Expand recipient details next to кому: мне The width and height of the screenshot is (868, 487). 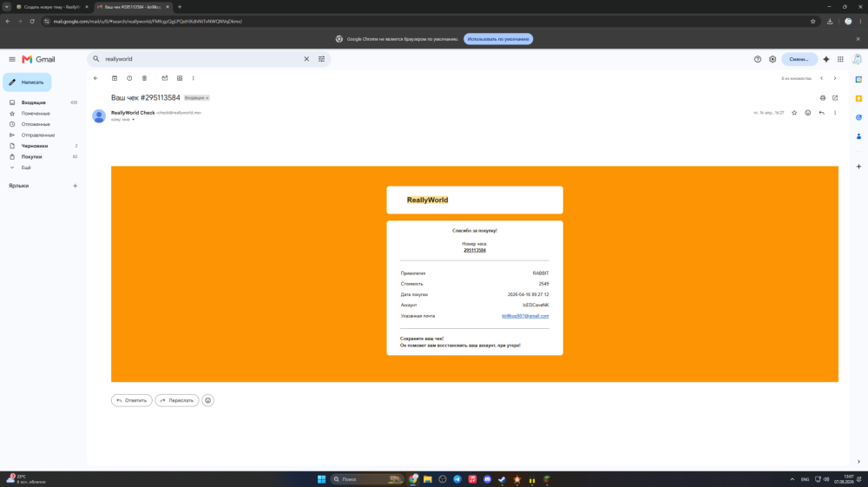[134, 120]
